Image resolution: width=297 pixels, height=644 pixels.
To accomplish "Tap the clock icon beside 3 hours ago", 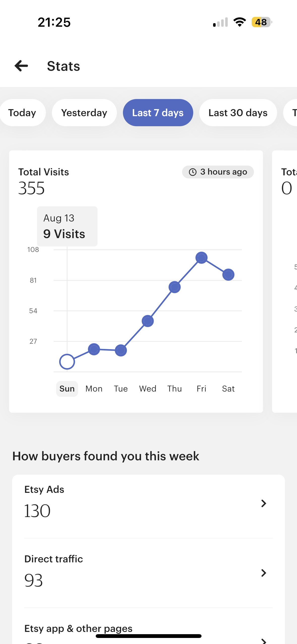I will (x=193, y=172).
